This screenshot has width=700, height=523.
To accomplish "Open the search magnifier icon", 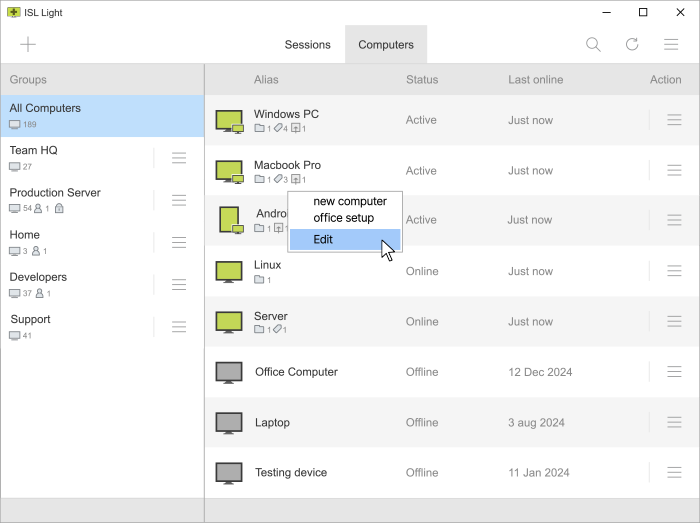I will (593, 44).
